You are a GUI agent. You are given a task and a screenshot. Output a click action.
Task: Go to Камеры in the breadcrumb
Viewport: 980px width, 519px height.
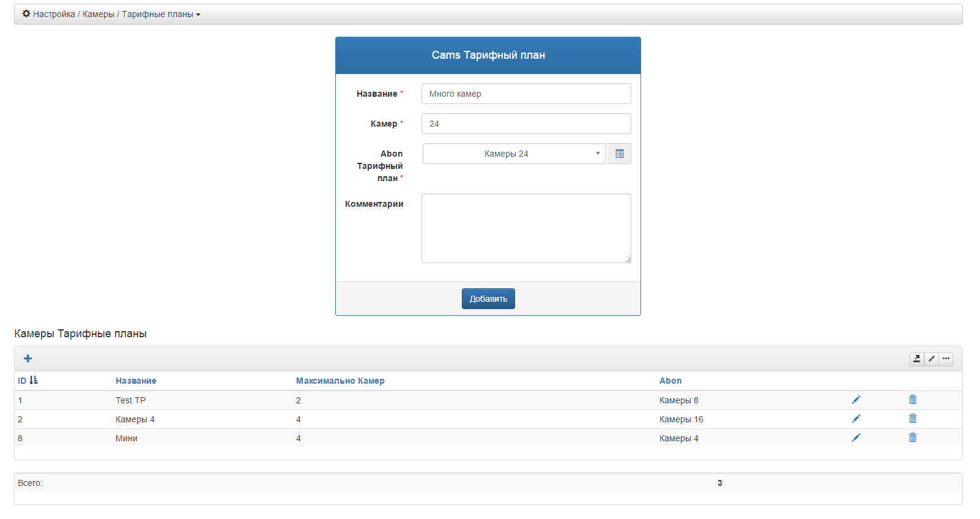(x=98, y=14)
